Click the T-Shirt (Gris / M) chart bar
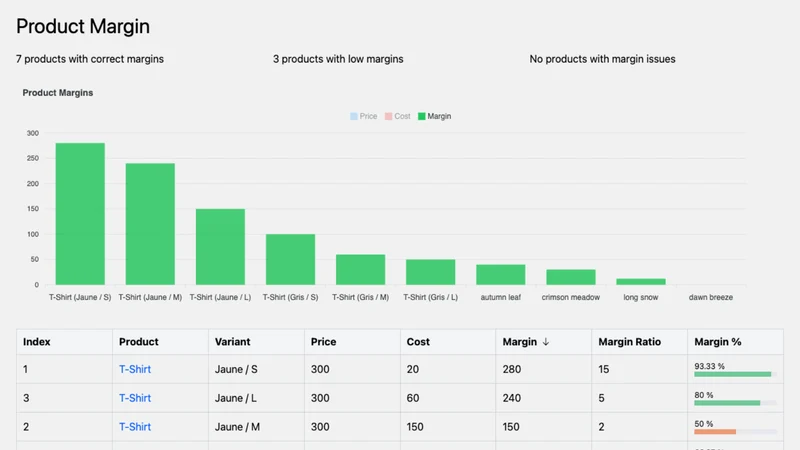 (x=360, y=269)
